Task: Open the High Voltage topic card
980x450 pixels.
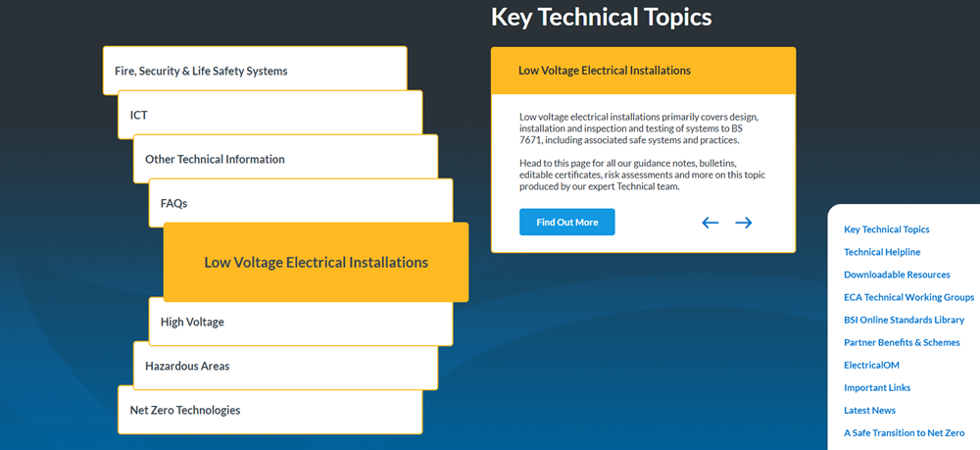Action: click(x=301, y=324)
